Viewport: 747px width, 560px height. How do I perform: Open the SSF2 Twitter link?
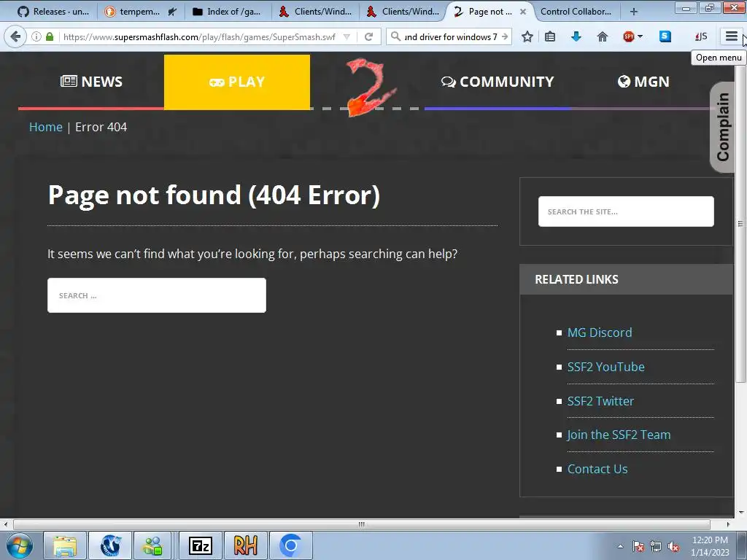pos(601,401)
